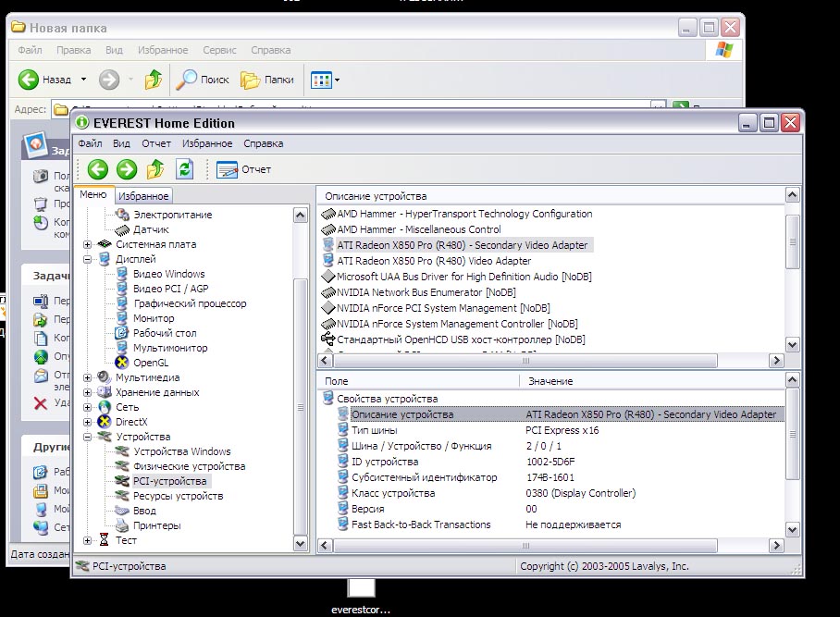Image resolution: width=840 pixels, height=617 pixels.
Task: Select Электропитание in the tree
Action: [x=172, y=215]
